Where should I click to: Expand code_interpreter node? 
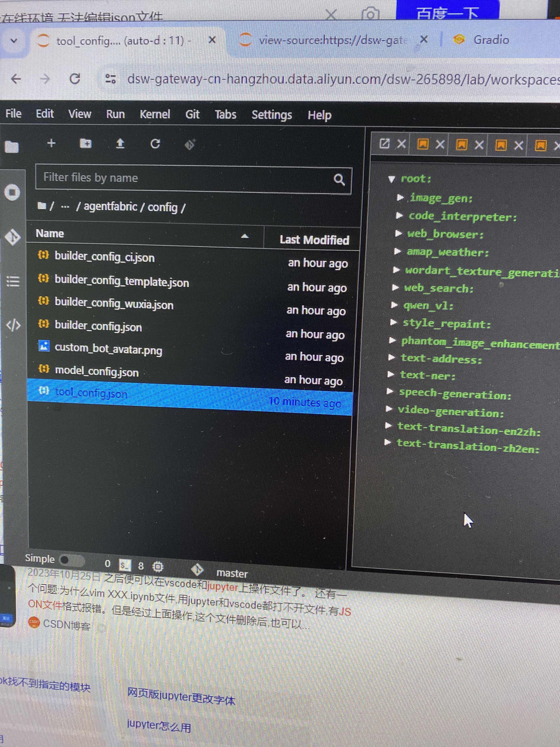[399, 215]
